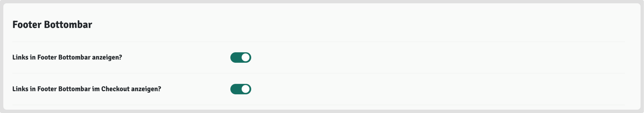Switch off 'Links in Footer Bottombar im Checkout anzeigen?'

point(241,89)
